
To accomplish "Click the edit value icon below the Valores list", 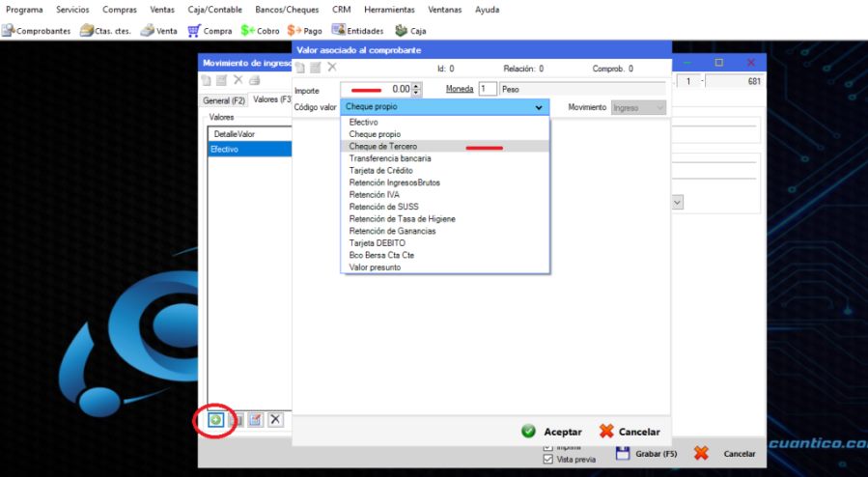I will pyautogui.click(x=255, y=420).
